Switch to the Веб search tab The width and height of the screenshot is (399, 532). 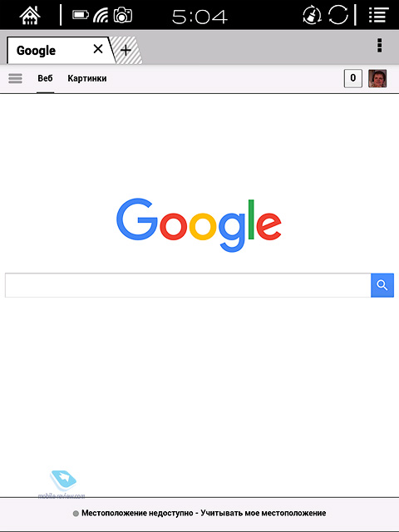45,78
